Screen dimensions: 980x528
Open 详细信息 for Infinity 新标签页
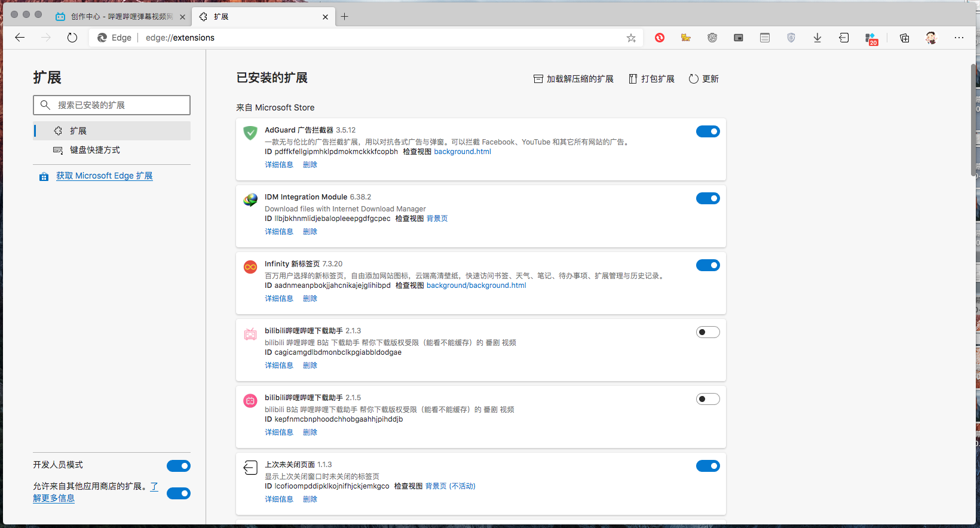[x=279, y=299]
